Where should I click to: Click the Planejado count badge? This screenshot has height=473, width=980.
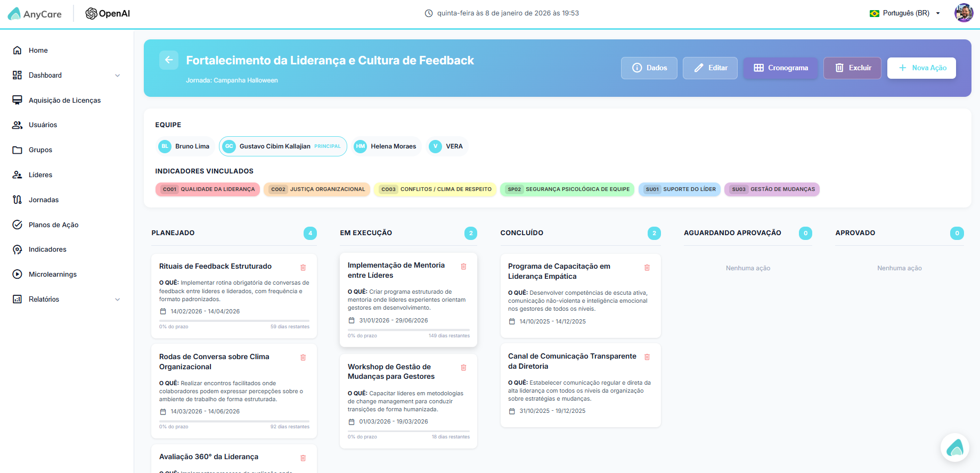(310, 233)
